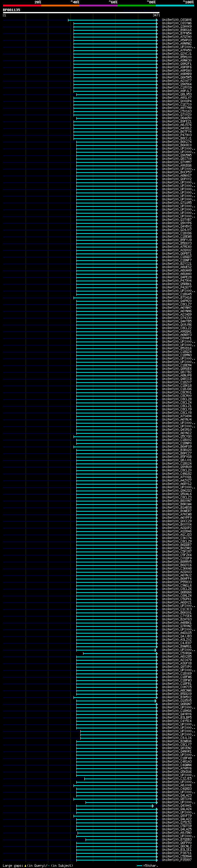The image size is (197, 868).
Task: Select label UniRef100_Q9M2F1
Action: 176,64
